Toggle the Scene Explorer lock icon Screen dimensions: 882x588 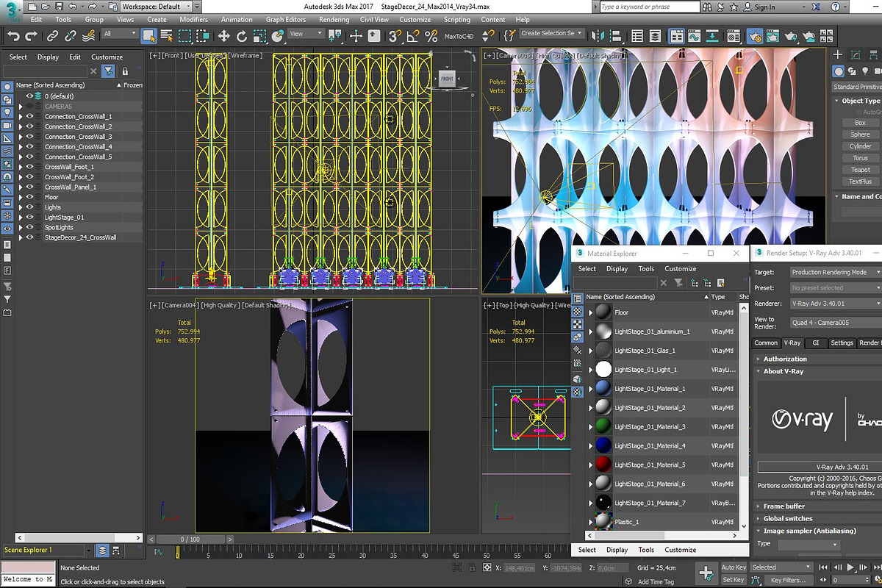click(x=125, y=71)
